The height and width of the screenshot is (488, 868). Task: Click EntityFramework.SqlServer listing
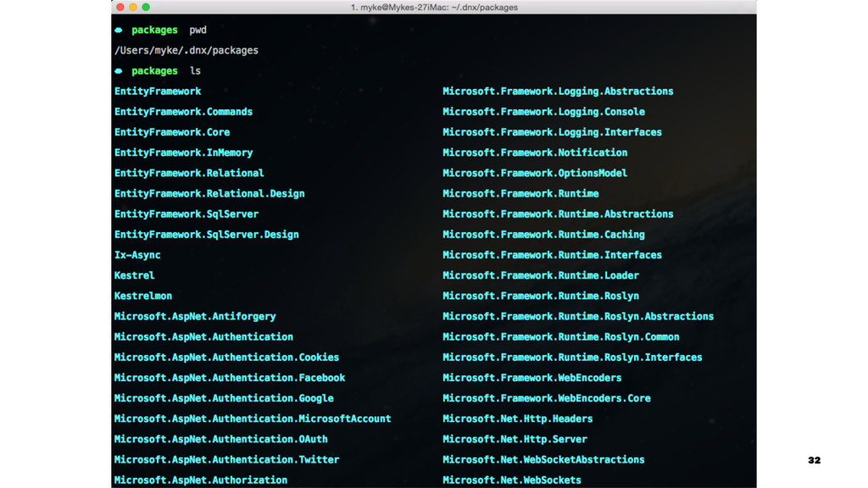pyautogui.click(x=186, y=214)
